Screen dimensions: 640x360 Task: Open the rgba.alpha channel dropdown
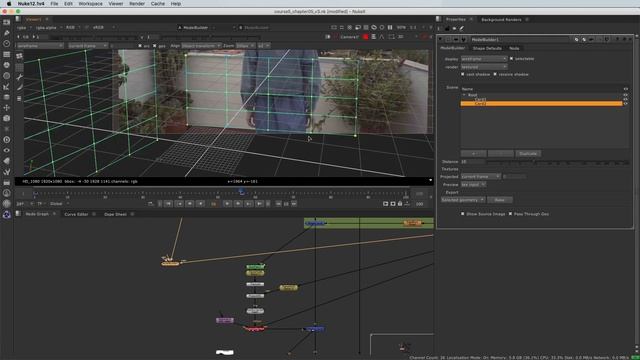pos(48,27)
